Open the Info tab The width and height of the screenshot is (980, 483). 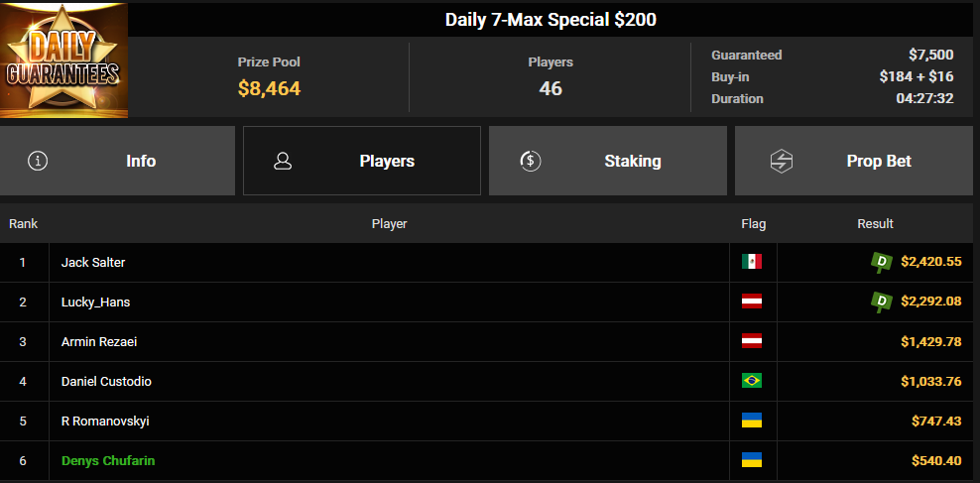click(117, 161)
